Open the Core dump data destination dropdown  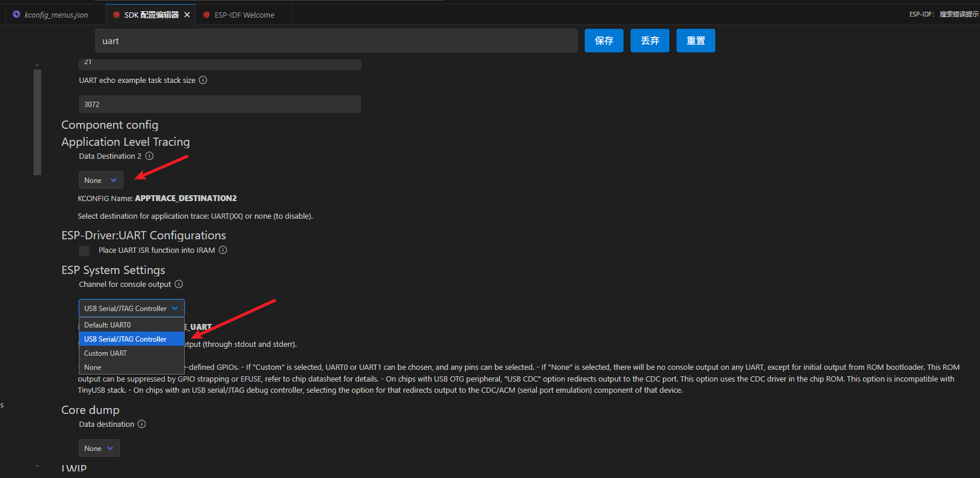(x=99, y=448)
